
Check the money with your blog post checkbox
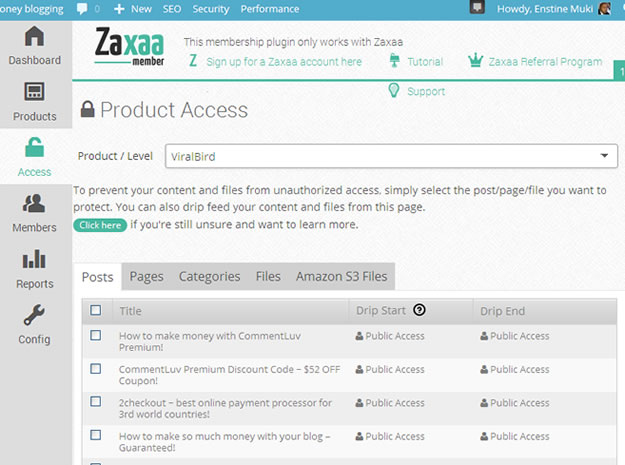coord(96,435)
